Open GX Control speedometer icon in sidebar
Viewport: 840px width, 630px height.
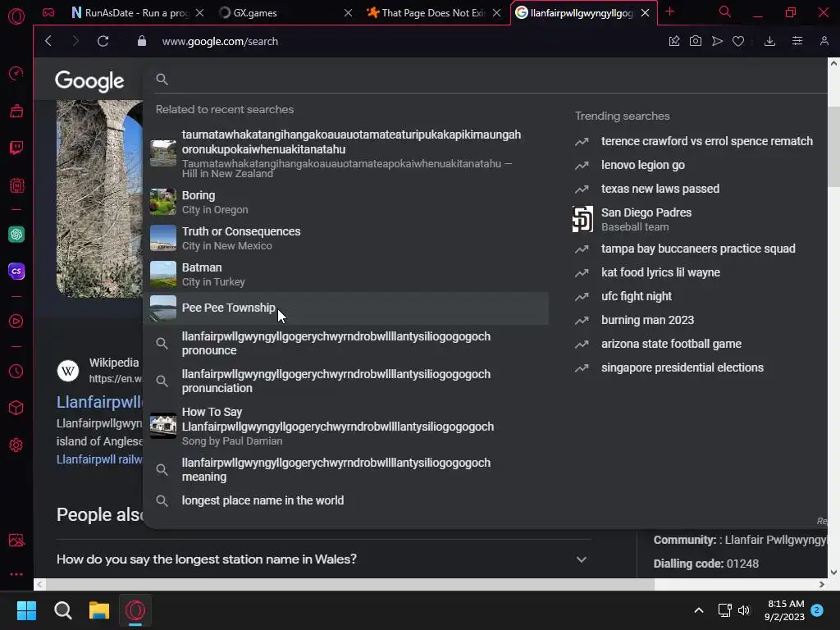16,73
